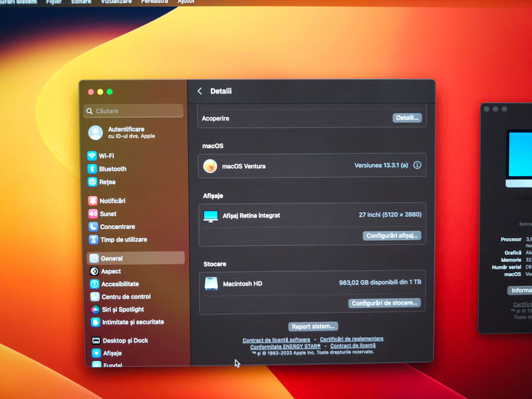Image resolution: width=532 pixels, height=399 pixels.
Task: Click the macOS section heading
Action: tap(213, 146)
